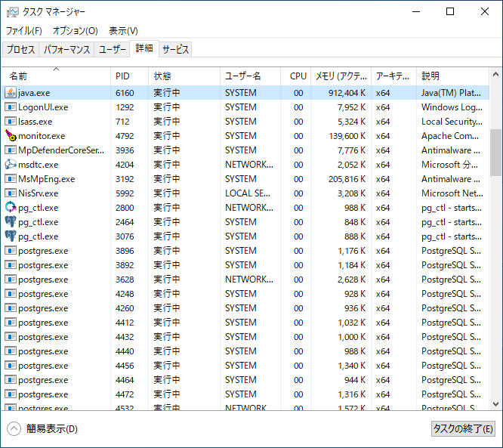Click the icon of postgres.exe PID 3628

pyautogui.click(x=11, y=280)
